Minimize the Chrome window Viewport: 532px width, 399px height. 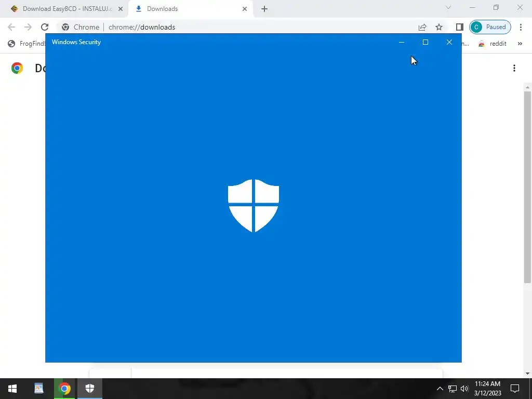pyautogui.click(x=472, y=7)
